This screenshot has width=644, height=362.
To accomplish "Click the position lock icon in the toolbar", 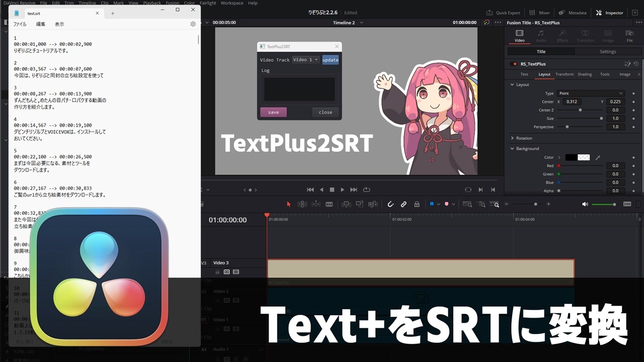I will [417, 204].
